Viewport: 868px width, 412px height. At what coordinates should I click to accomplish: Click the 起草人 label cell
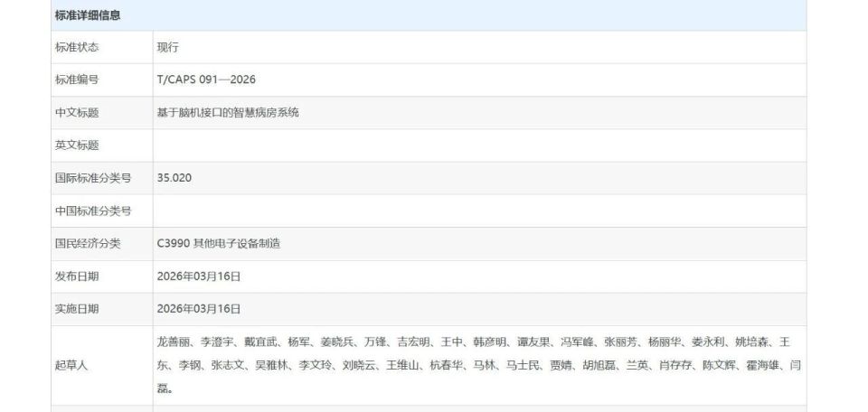click(x=102, y=366)
